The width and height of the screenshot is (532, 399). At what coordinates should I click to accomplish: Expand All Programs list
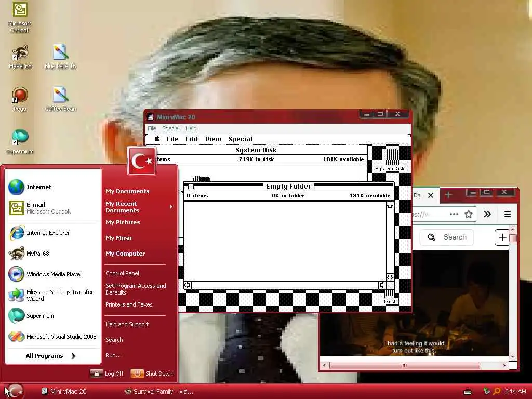click(51, 356)
